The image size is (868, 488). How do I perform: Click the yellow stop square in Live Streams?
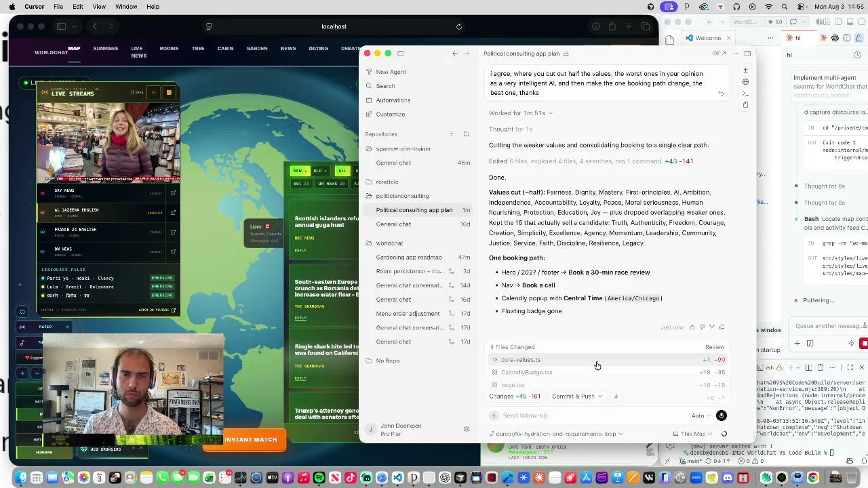point(169,92)
